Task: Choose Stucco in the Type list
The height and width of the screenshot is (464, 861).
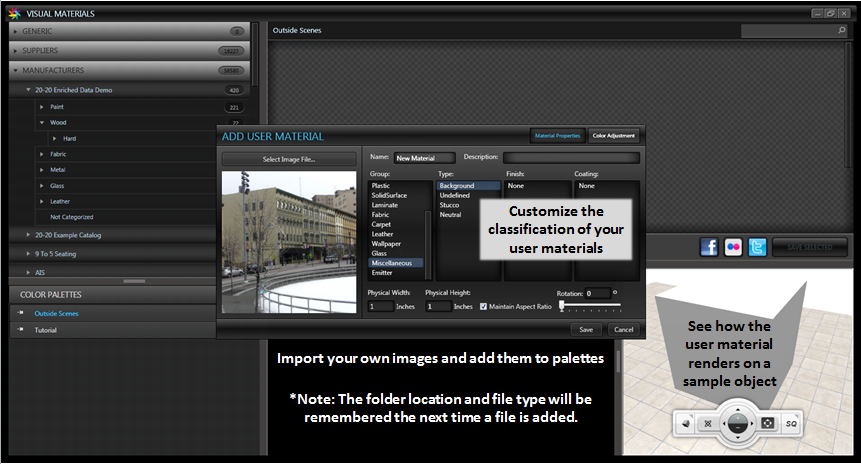Action: [x=449, y=205]
